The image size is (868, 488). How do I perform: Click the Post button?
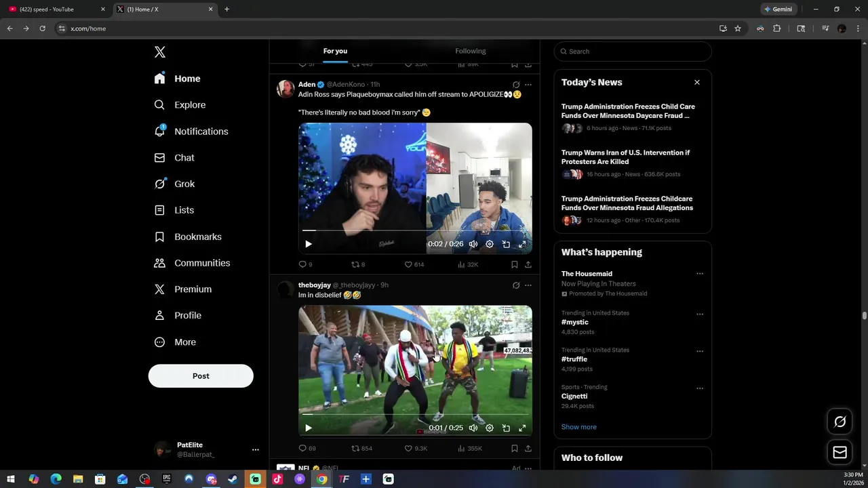pos(201,376)
